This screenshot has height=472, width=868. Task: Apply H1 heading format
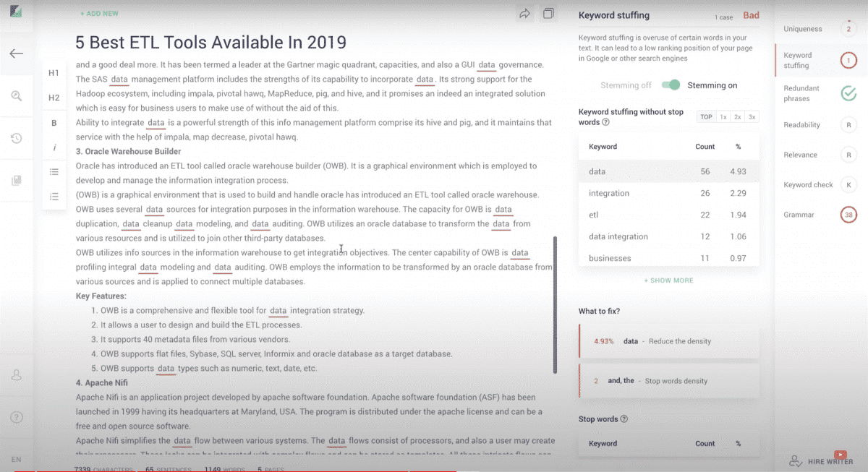54,73
